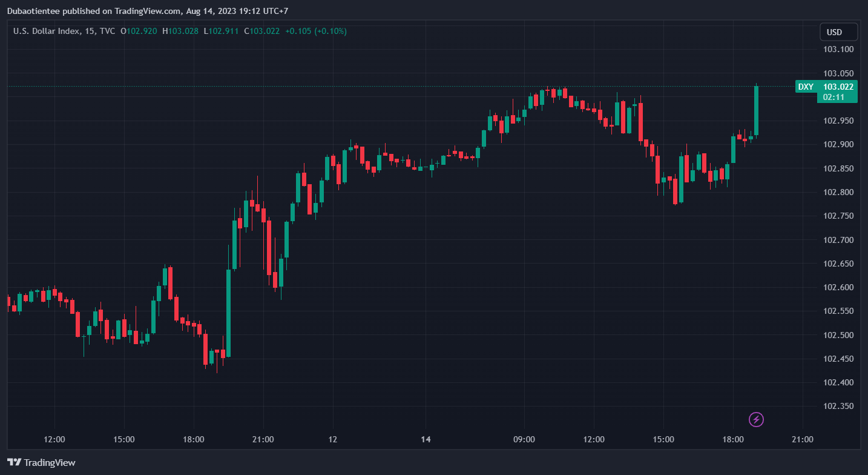Click the 09:00 time axis label
This screenshot has width=868, height=475.
[x=524, y=439]
